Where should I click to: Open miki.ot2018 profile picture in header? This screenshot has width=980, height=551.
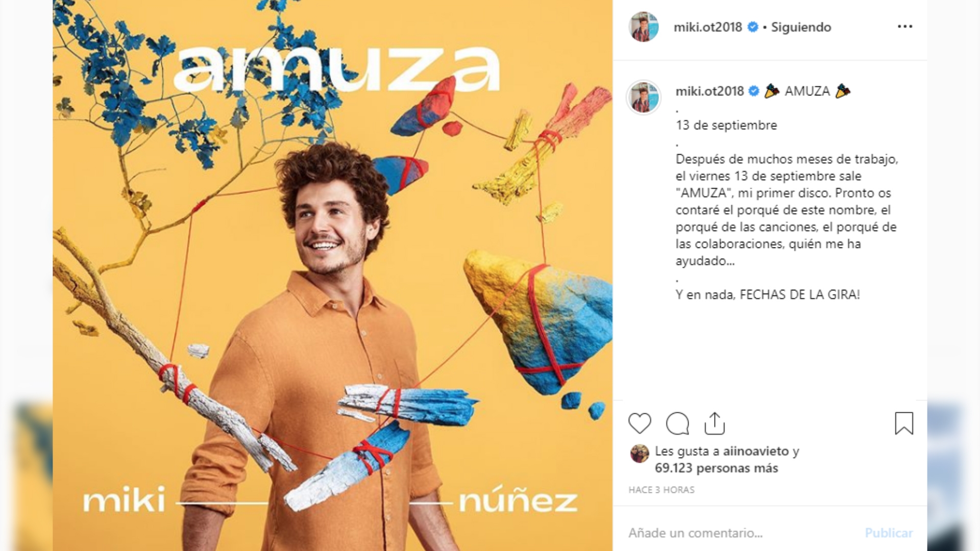tap(643, 27)
